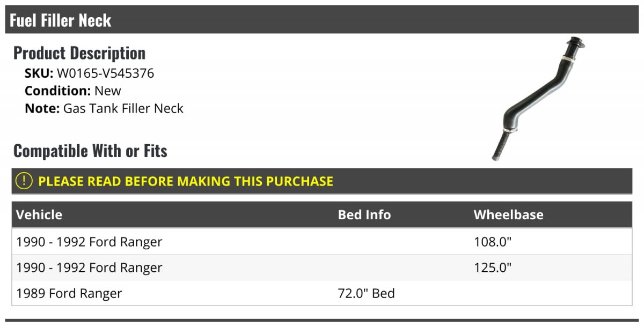Select the Vehicle column header
Viewport: 644px width, 327px height.
(39, 215)
